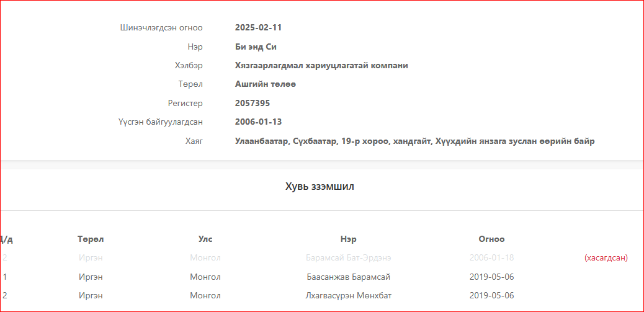Screen dimensions: 644x312
Task: Click the Хувь эзэмшил section heading
Action: pos(320,186)
